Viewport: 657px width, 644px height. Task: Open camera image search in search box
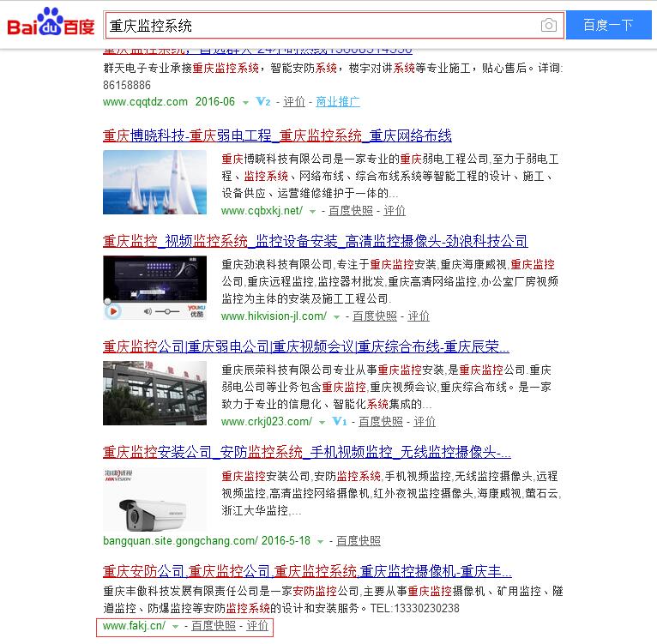point(549,26)
